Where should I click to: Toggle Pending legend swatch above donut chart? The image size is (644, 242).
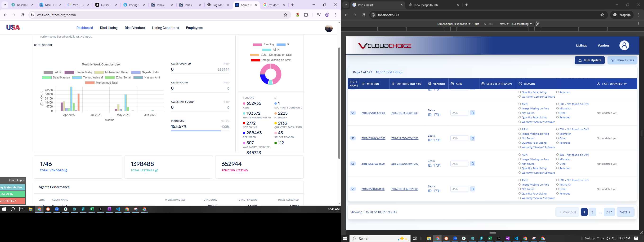point(257,44)
